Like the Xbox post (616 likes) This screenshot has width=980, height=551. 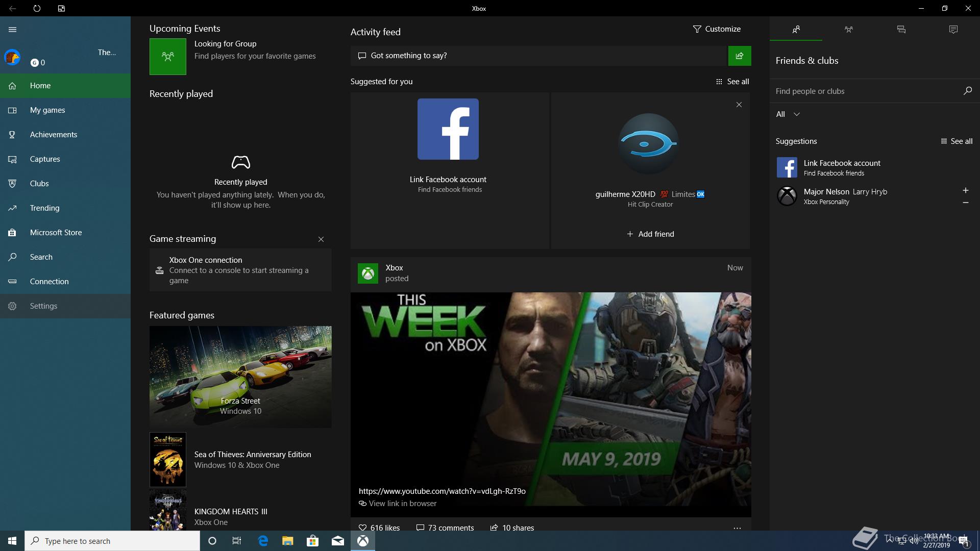click(379, 528)
